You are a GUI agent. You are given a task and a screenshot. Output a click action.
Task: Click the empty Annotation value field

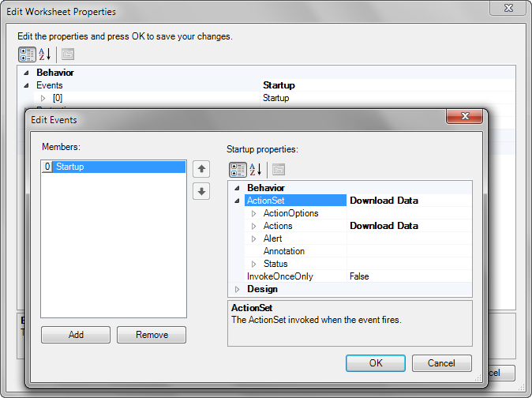[x=409, y=251]
